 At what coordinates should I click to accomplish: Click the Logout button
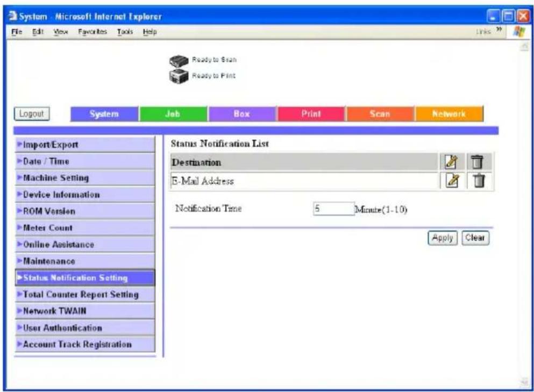[x=32, y=114]
